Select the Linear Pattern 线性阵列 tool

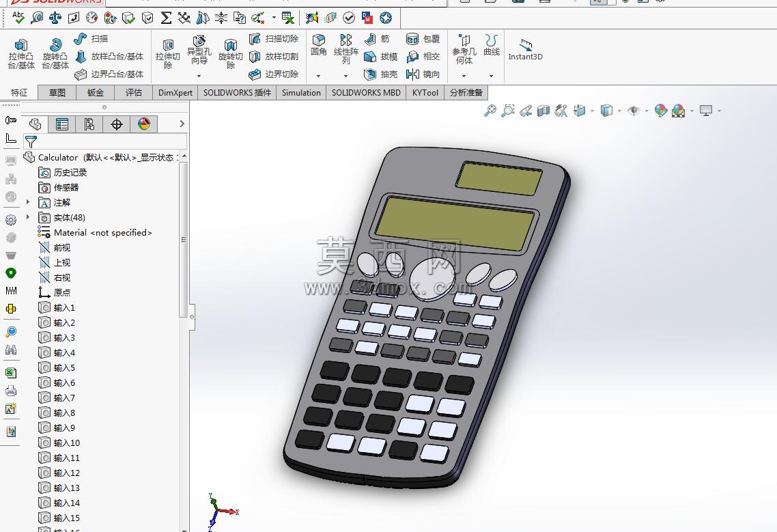coord(346,48)
